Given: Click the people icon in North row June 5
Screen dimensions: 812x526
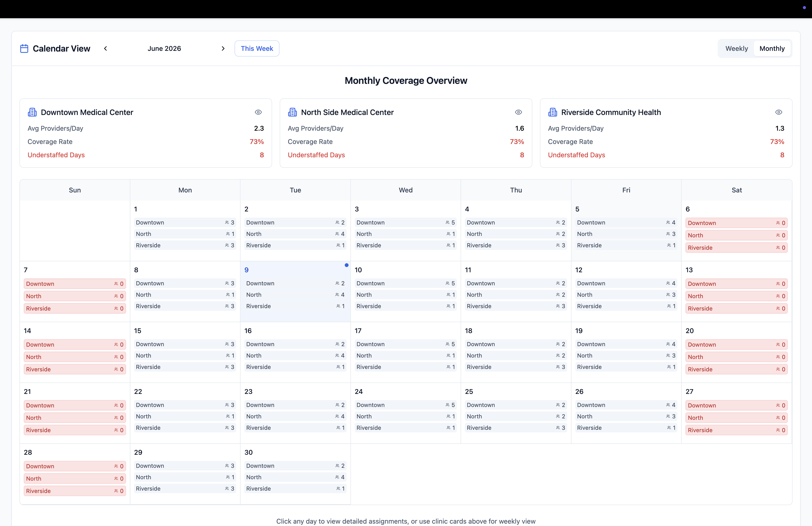Looking at the screenshot, I should point(668,234).
